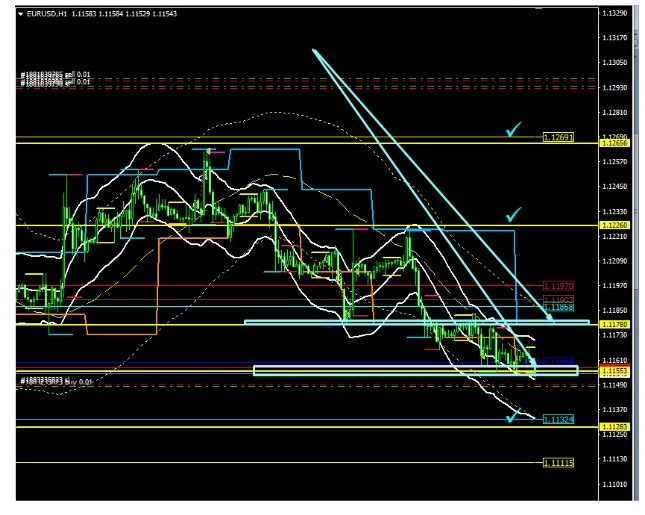Select the 1.11115 price label
Viewport: 645px width, 515px height.
558,462
